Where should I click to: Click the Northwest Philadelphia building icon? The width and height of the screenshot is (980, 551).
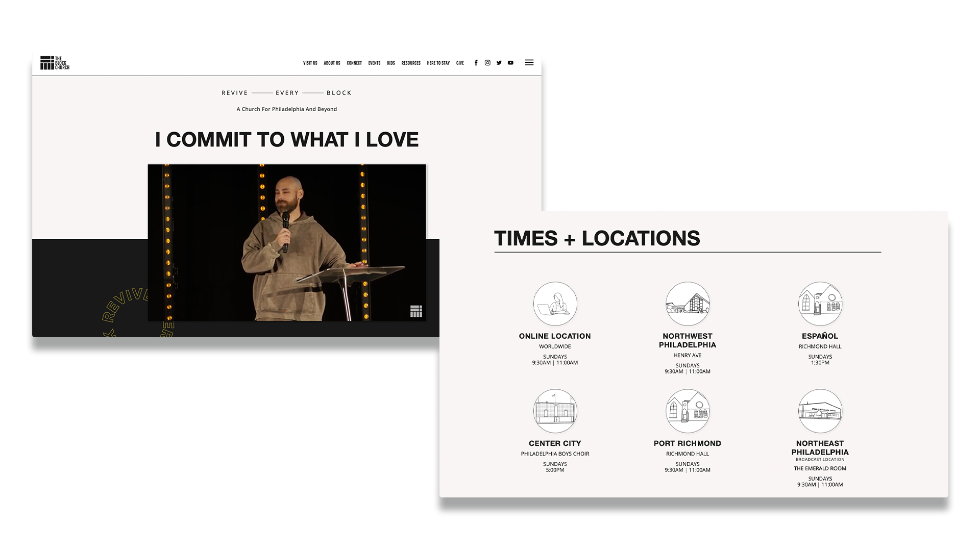pos(687,304)
